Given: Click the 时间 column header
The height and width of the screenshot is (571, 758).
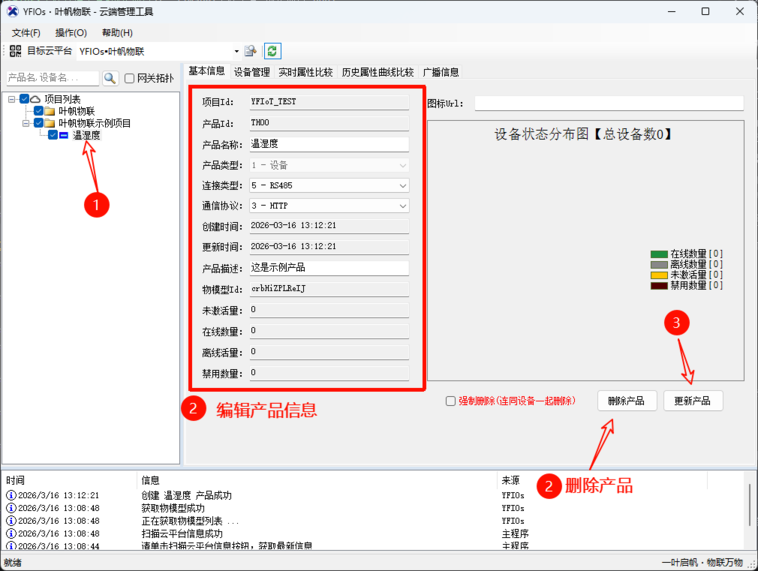Looking at the screenshot, I should pos(15,480).
